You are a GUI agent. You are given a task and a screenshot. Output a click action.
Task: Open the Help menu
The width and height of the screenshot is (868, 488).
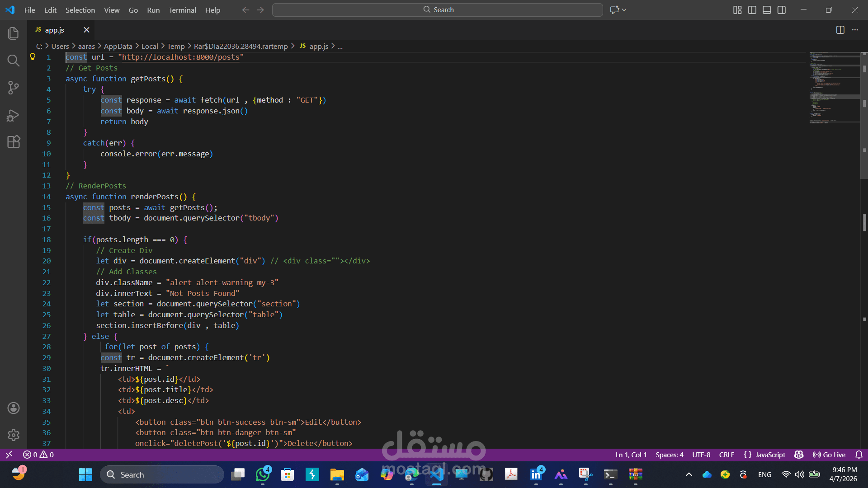click(x=212, y=10)
